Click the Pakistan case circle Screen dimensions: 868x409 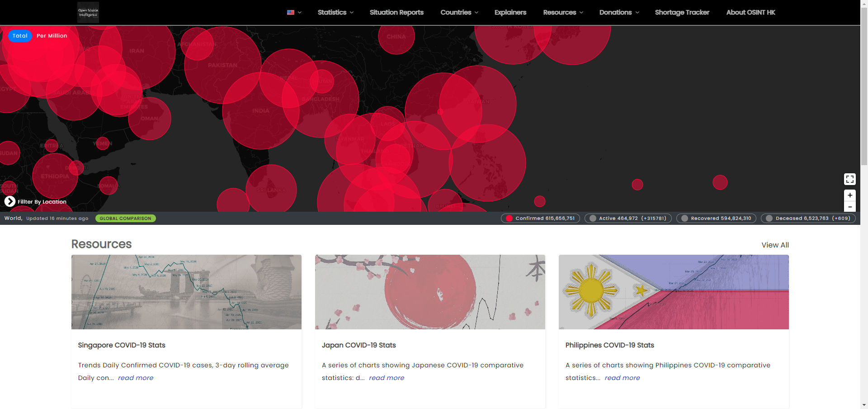pos(222,65)
